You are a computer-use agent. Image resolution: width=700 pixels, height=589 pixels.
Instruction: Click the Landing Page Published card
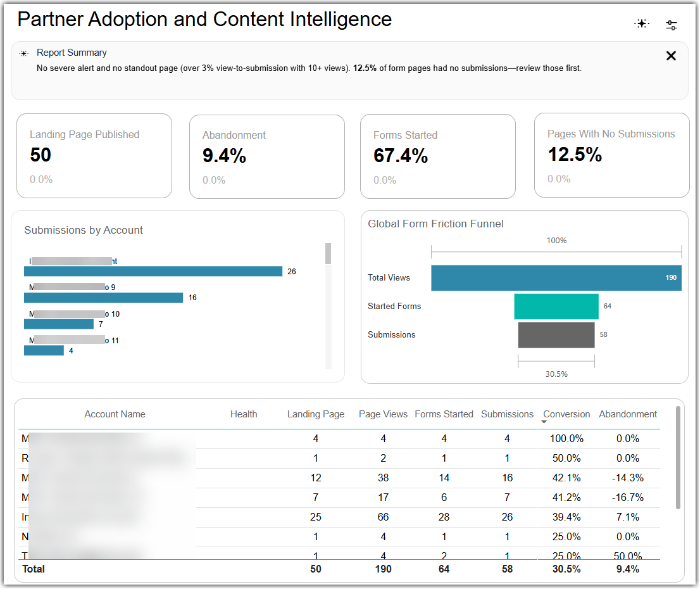(x=94, y=156)
